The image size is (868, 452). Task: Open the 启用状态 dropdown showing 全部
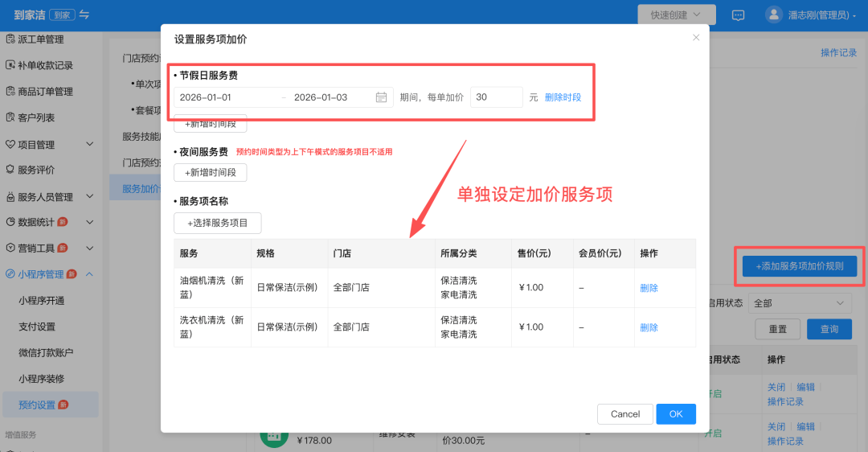pyautogui.click(x=799, y=303)
